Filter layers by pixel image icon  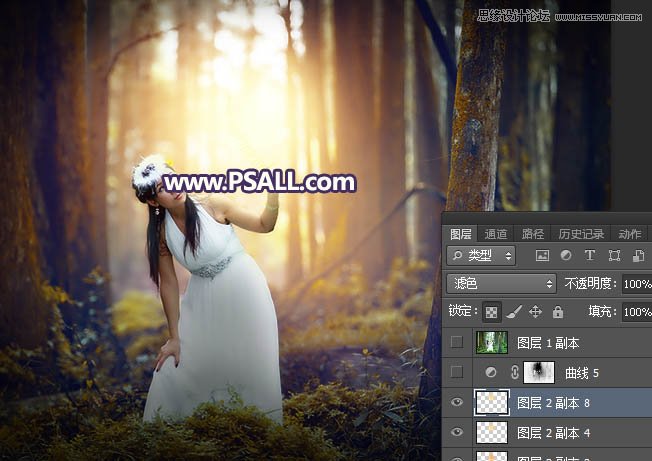coord(542,255)
